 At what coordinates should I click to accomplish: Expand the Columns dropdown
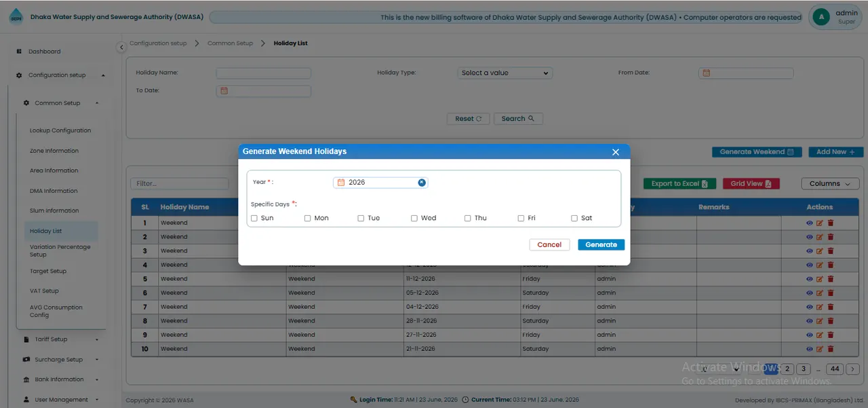point(830,183)
